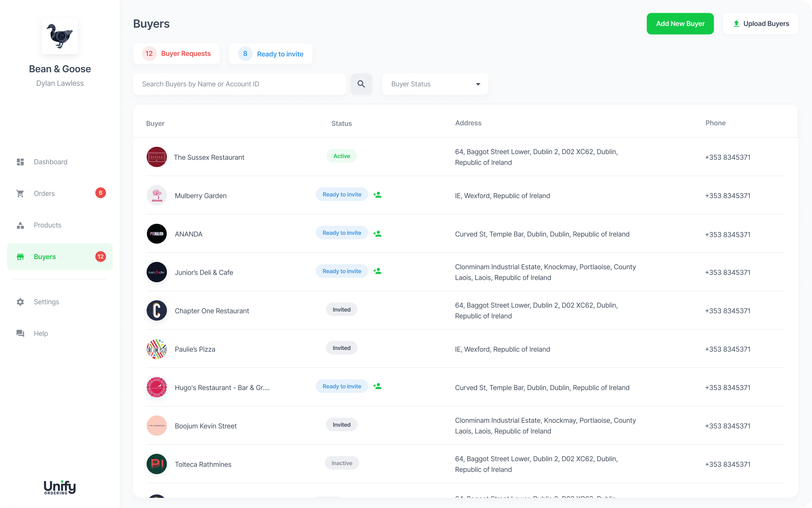Open the Buyers storefront icon

point(20,257)
